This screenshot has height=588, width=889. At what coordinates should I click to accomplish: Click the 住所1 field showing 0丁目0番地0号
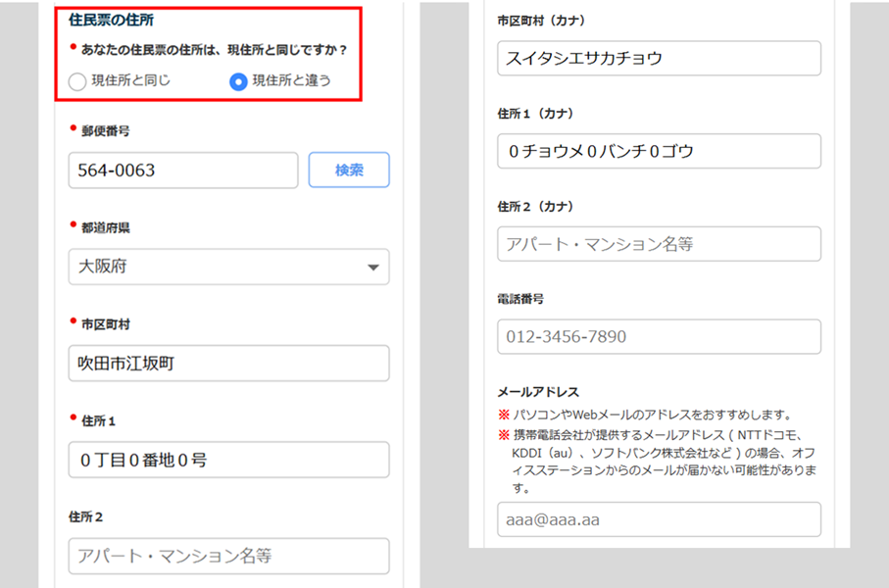click(x=228, y=459)
